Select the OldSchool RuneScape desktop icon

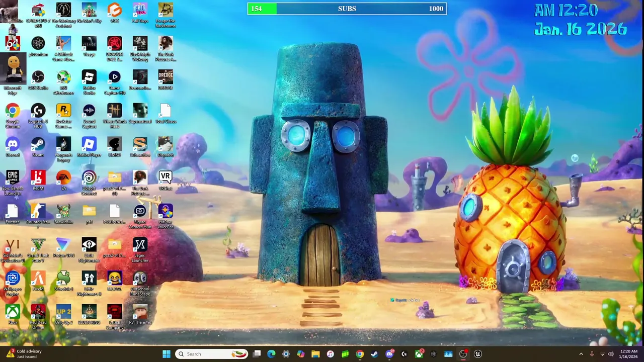coord(140,284)
